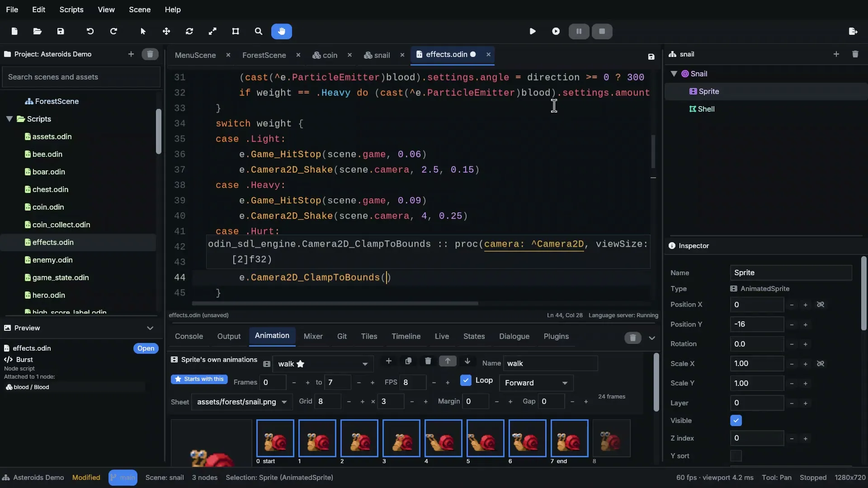Switch to the Timeline bottom tab
Viewport: 868px width, 488px height.
tap(406, 336)
